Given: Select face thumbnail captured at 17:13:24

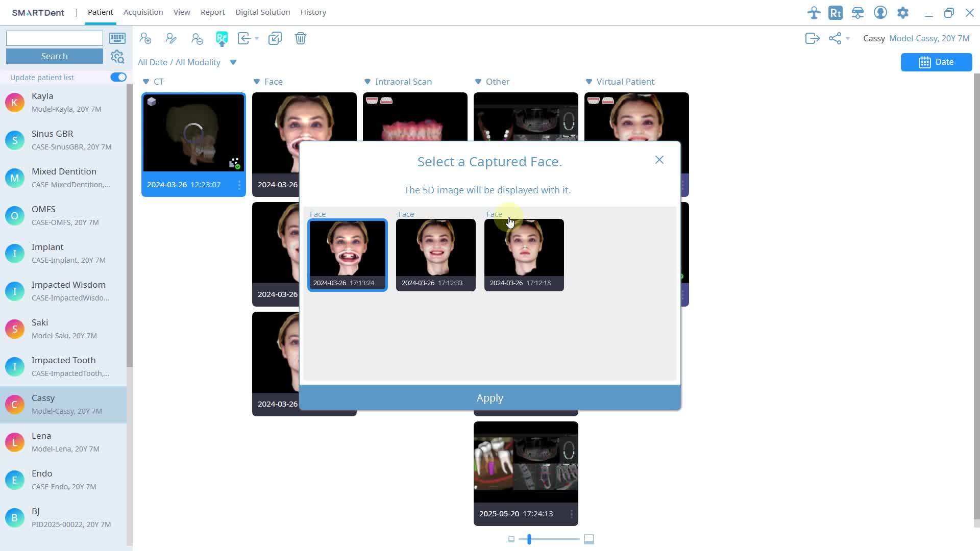Looking at the screenshot, I should pos(348,255).
